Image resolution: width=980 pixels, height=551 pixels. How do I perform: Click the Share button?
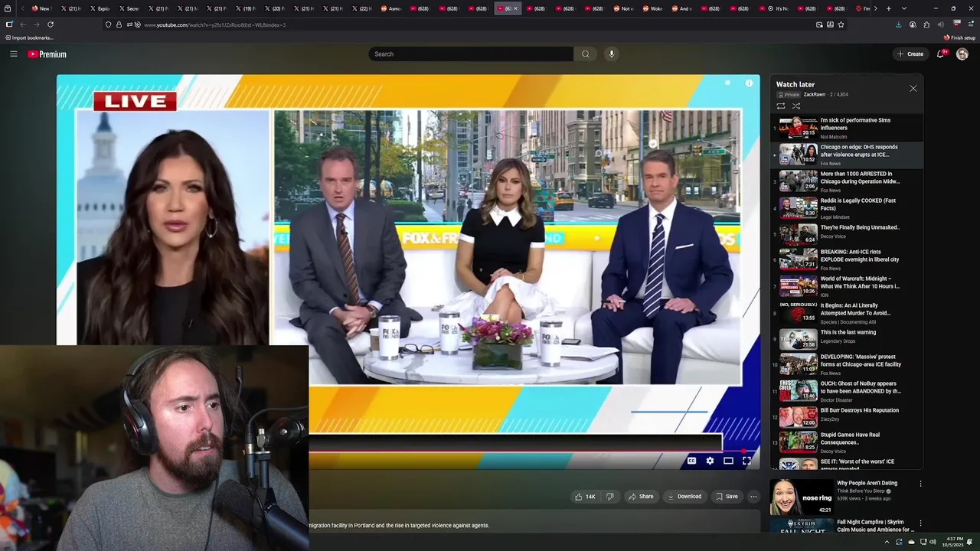click(641, 497)
